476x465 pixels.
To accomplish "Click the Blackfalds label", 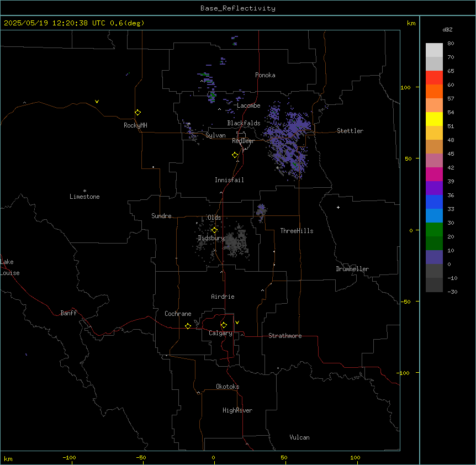I will point(244,123).
